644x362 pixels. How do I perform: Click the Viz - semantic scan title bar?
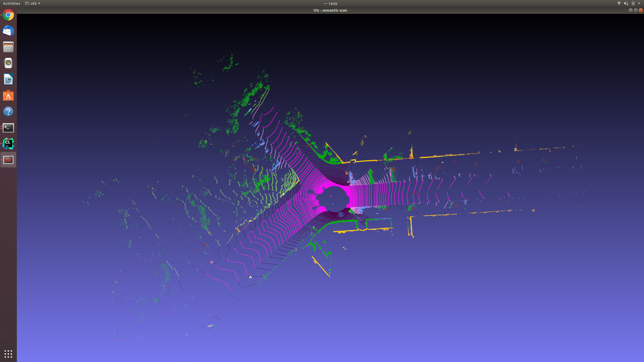click(x=330, y=10)
